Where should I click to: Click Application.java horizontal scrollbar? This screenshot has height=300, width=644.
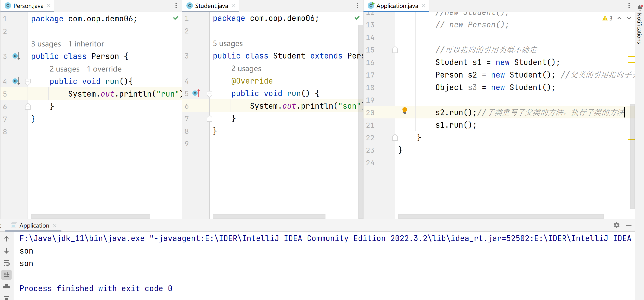tap(501, 216)
